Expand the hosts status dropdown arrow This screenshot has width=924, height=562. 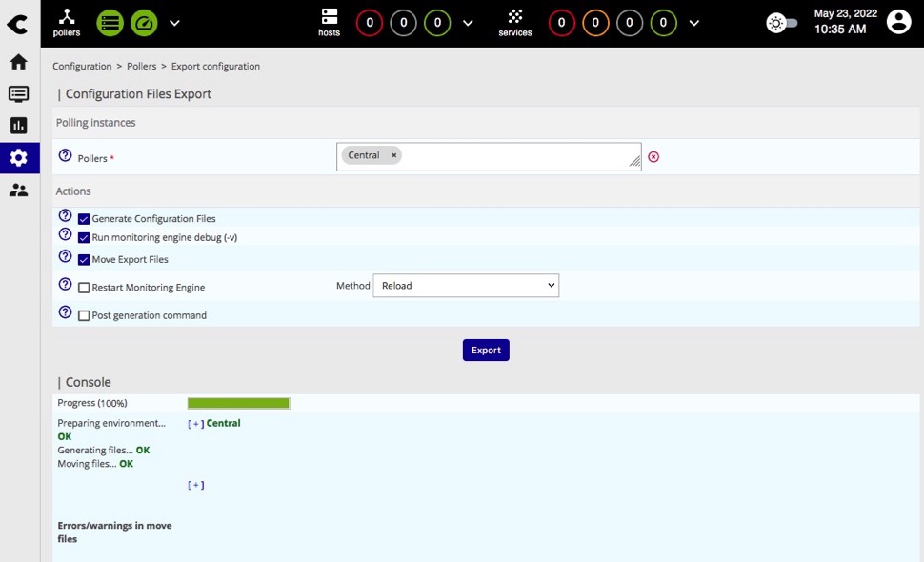pyautogui.click(x=467, y=23)
